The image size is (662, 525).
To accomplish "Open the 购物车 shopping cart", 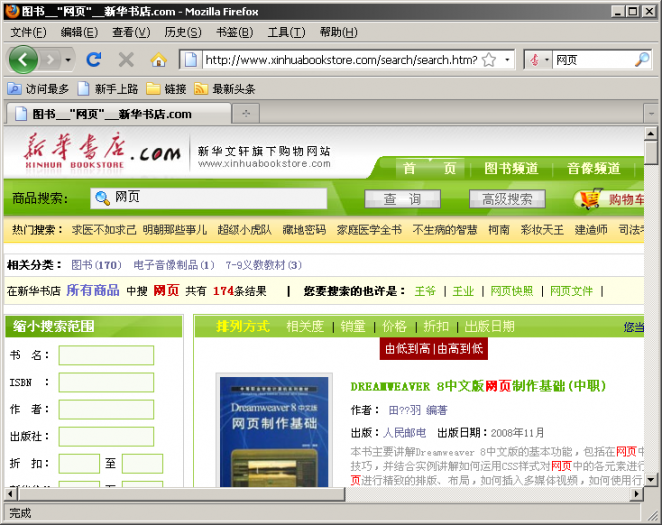I will [610, 199].
